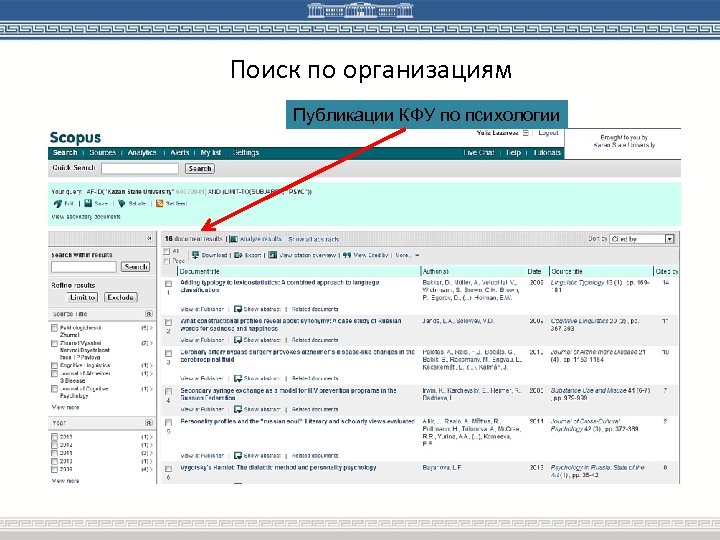Open the Sources tab
The height and width of the screenshot is (540, 720).
pos(102,152)
